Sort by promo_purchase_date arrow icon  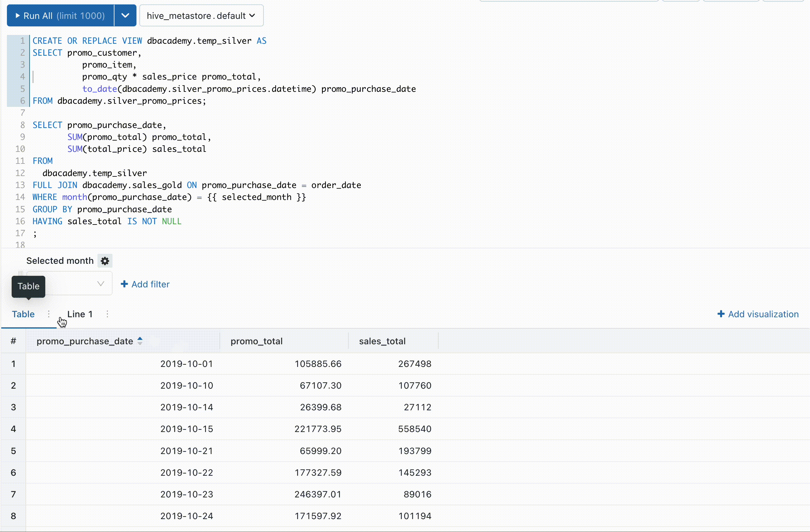[x=140, y=341]
